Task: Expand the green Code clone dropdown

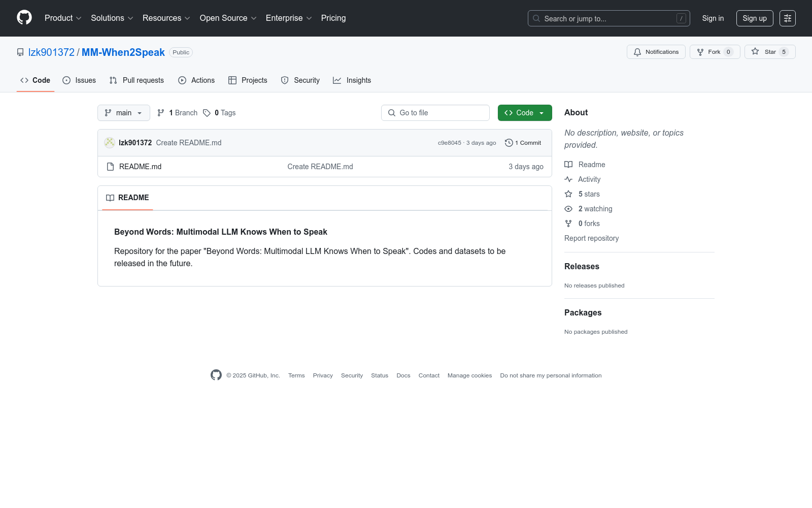Action: pos(525,113)
